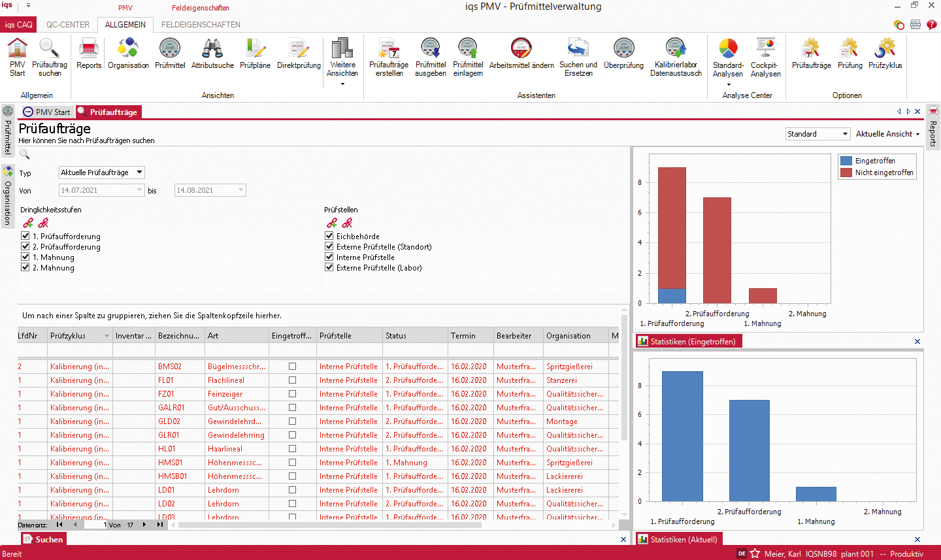Uncheck the Eichbehörde checkbox

click(329, 237)
